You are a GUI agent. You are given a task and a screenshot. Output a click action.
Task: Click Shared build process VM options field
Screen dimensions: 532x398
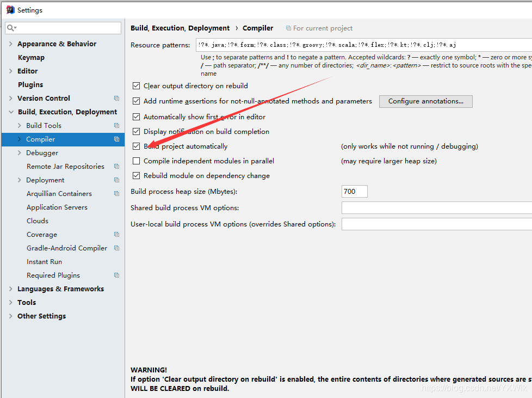point(437,207)
